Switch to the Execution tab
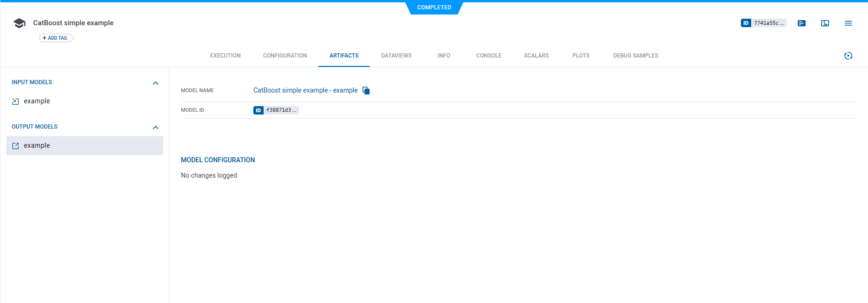868x303 pixels. (225, 56)
